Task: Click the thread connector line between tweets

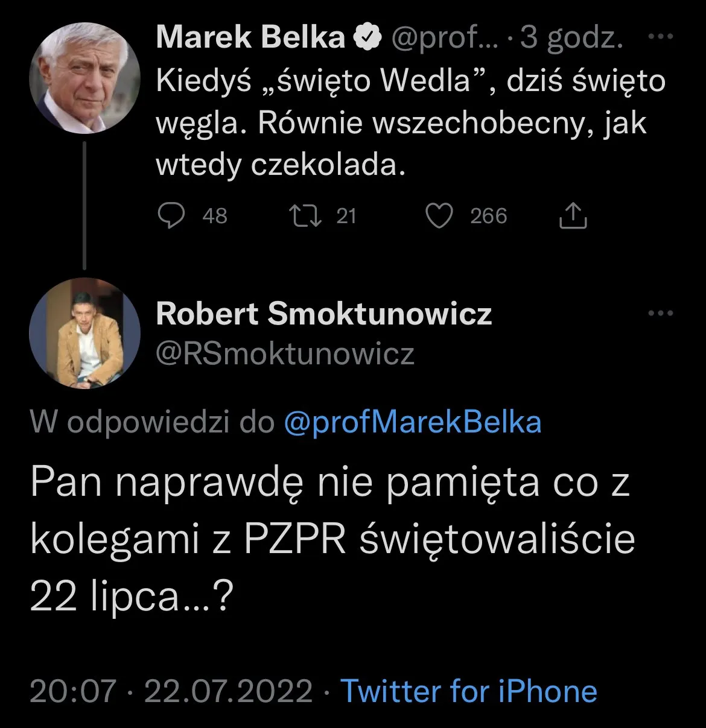Action: point(83,205)
